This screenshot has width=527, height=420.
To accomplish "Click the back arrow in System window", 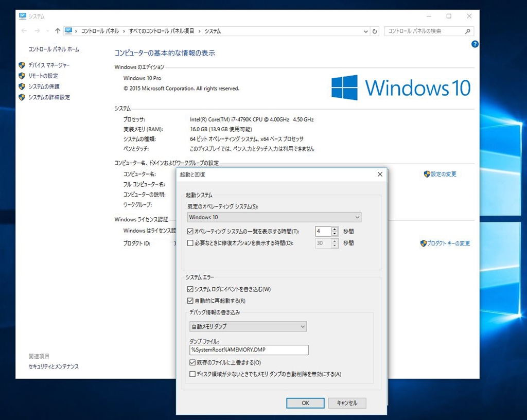I will pos(24,31).
